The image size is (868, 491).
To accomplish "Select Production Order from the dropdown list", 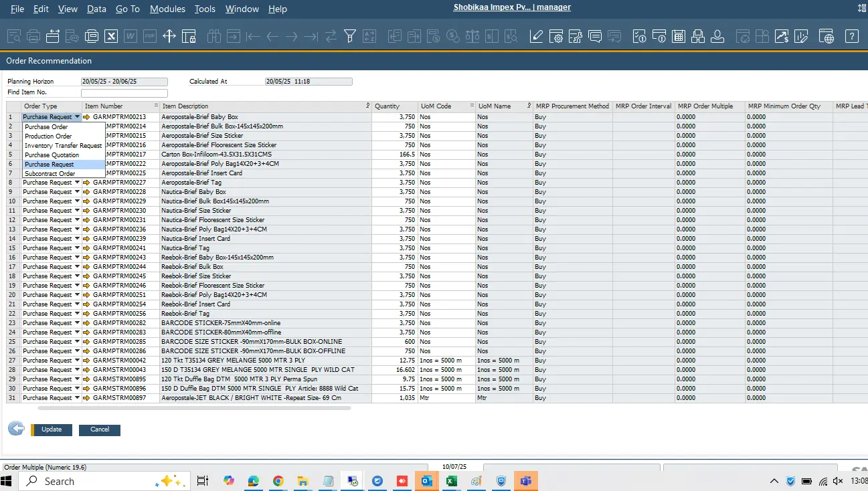I will (x=48, y=136).
